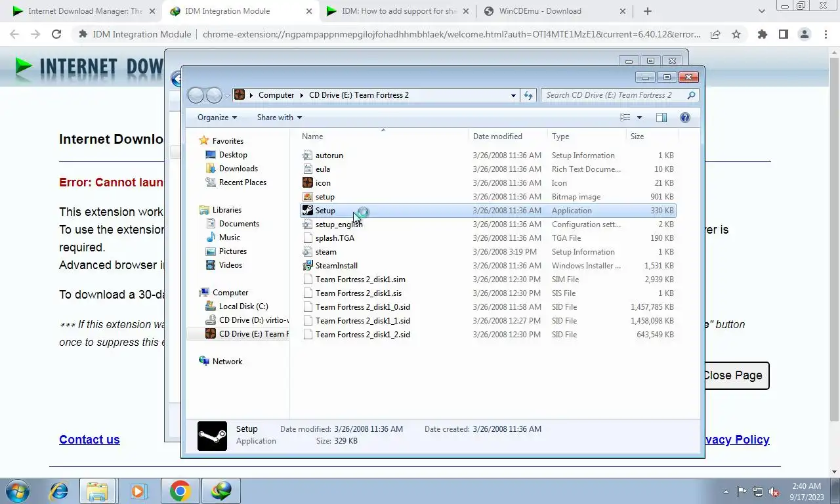
Task: Expand the change view options arrow
Action: pos(639,117)
